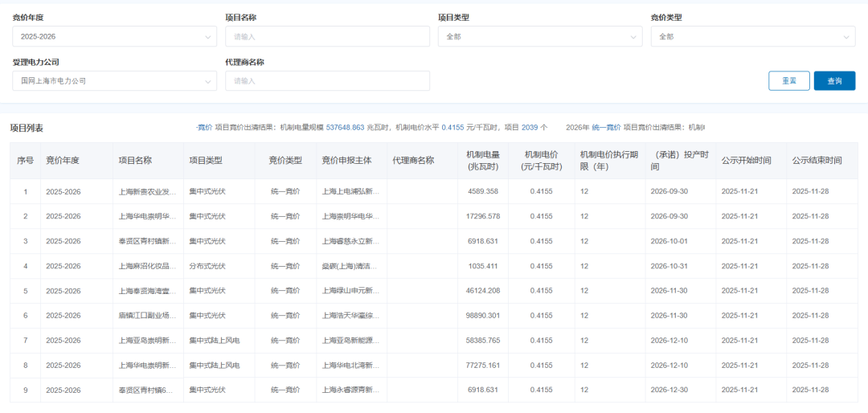Image resolution: width=868 pixels, height=413 pixels.
Task: Click the 投产时间 column header
Action: (680, 161)
